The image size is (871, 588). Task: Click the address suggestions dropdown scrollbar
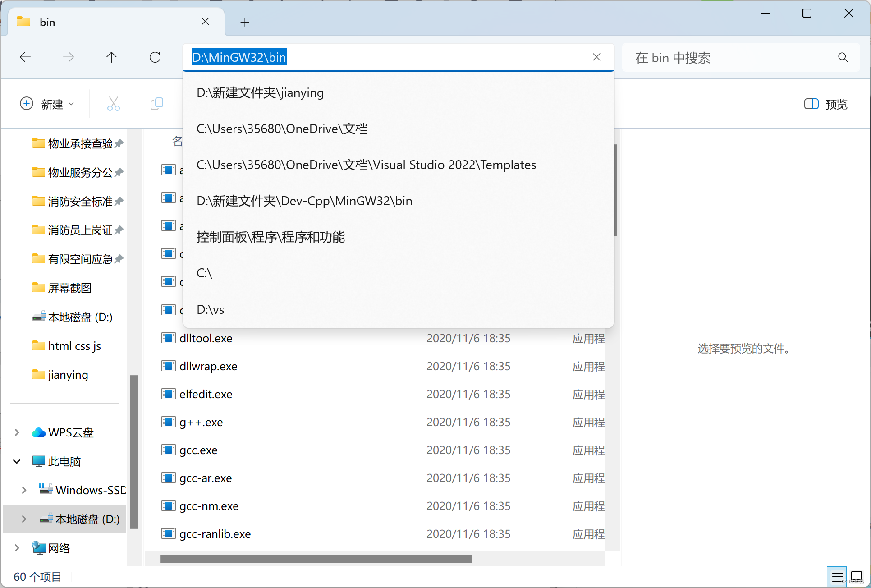pyautogui.click(x=615, y=190)
